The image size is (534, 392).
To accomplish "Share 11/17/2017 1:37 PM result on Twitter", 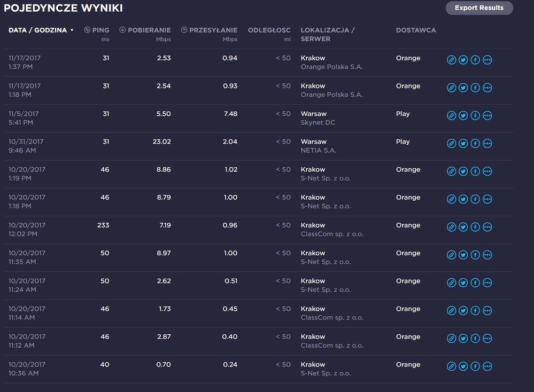I will (463, 60).
